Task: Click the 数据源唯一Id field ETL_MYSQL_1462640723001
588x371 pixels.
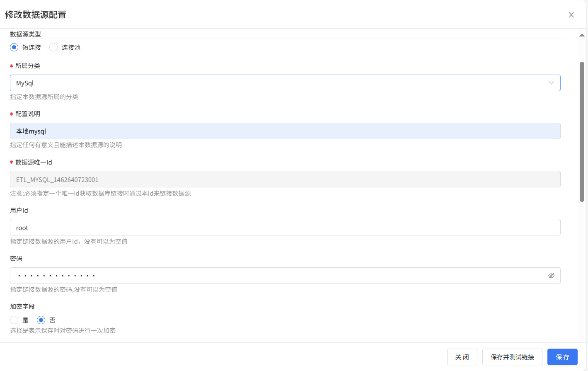Action: (x=285, y=179)
